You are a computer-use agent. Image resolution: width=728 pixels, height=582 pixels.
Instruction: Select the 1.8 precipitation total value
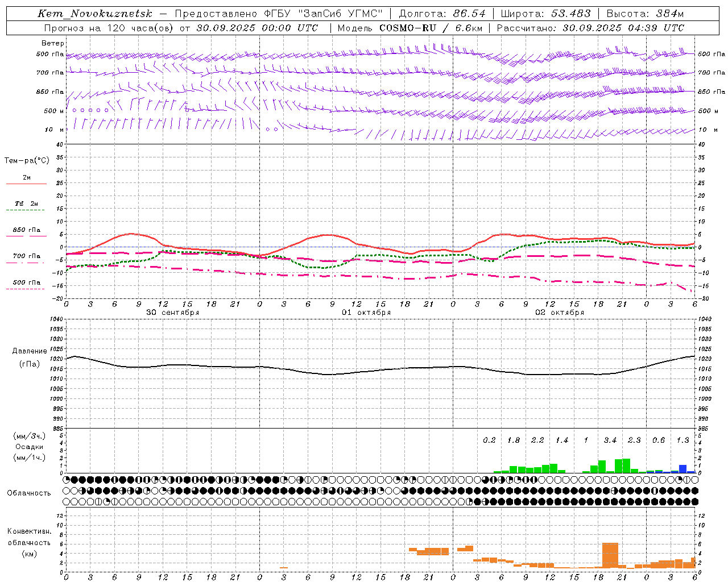tap(513, 440)
